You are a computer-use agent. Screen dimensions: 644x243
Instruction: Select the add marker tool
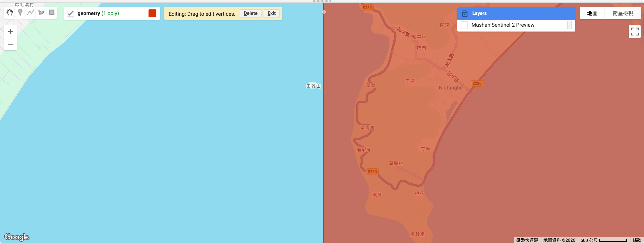point(20,12)
